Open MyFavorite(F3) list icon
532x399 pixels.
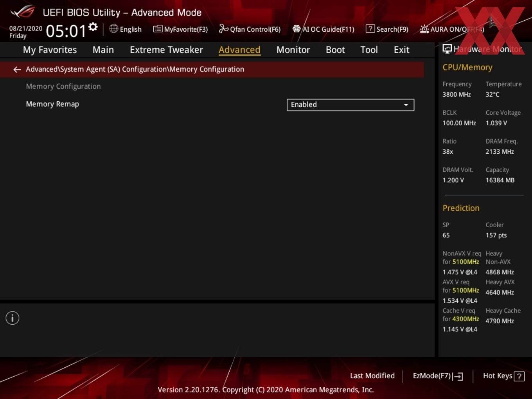point(158,29)
